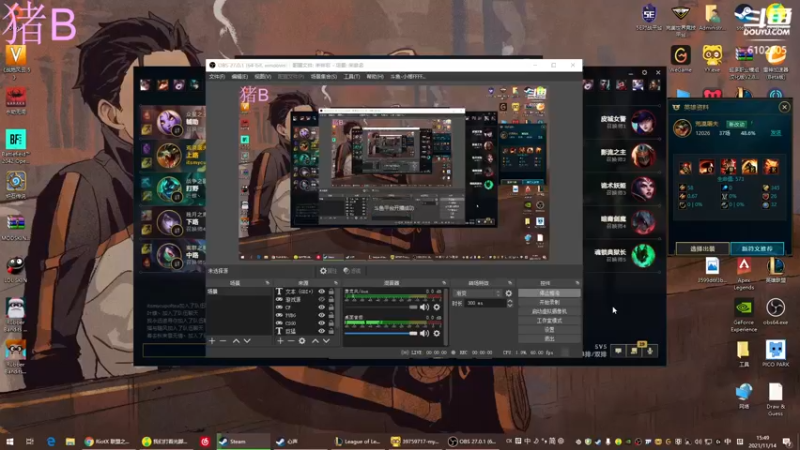Image resolution: width=800 pixels, height=450 pixels.
Task: Close the 英雄资料 champion info panel
Action: tap(784, 107)
